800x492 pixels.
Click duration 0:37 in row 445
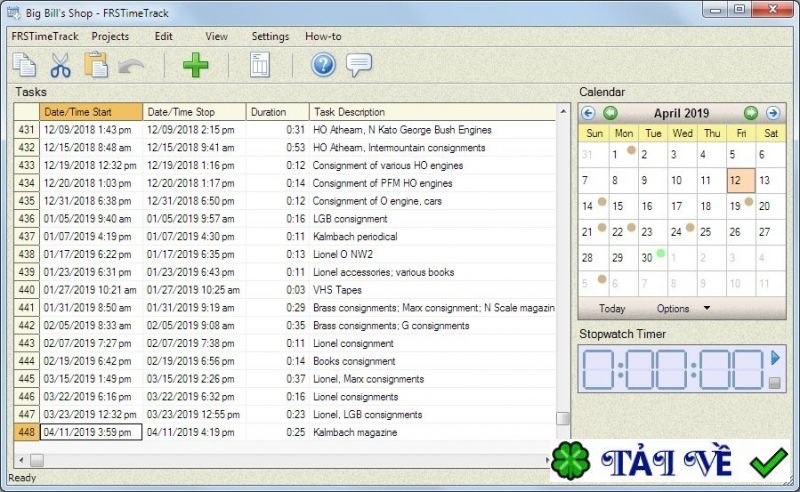(x=278, y=379)
